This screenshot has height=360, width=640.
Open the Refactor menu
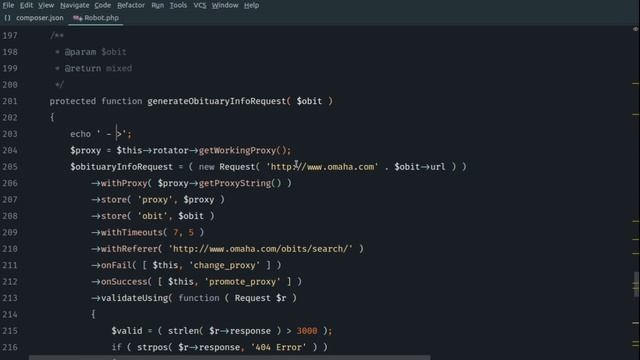[x=131, y=5]
